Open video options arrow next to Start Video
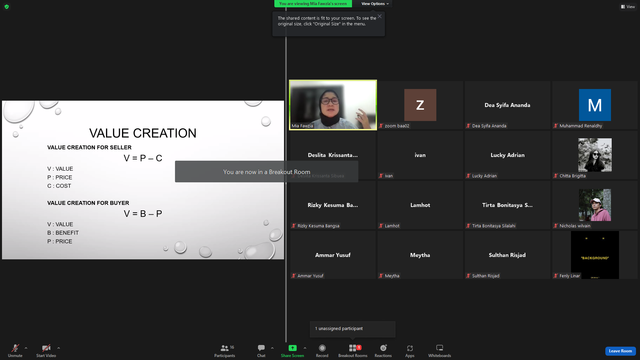Screen dimensions: 640x360 [x=58, y=348]
